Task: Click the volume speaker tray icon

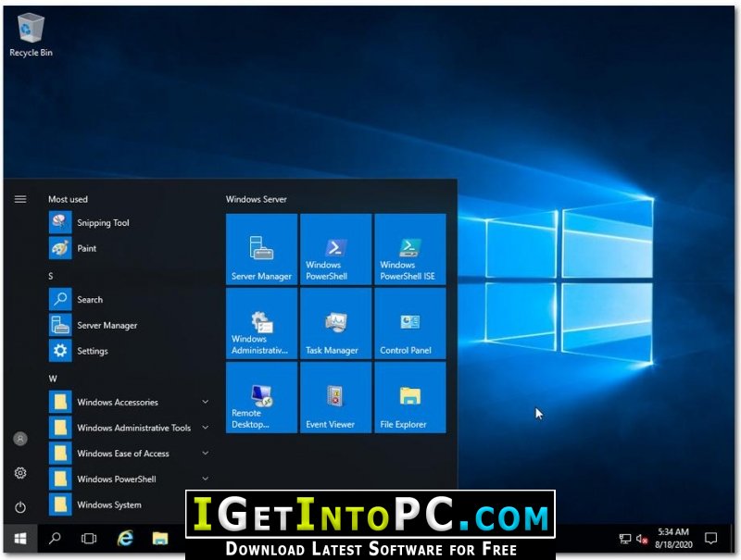Action: [x=641, y=539]
